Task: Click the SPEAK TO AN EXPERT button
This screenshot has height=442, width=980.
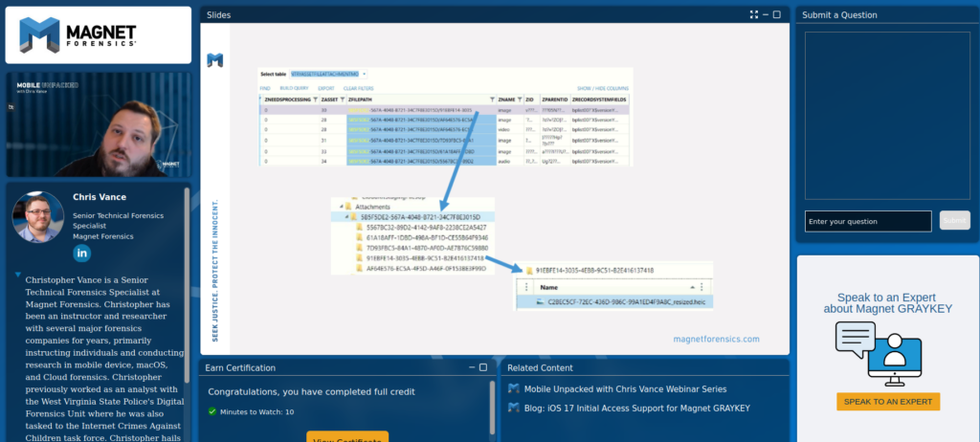Action: coord(888,402)
